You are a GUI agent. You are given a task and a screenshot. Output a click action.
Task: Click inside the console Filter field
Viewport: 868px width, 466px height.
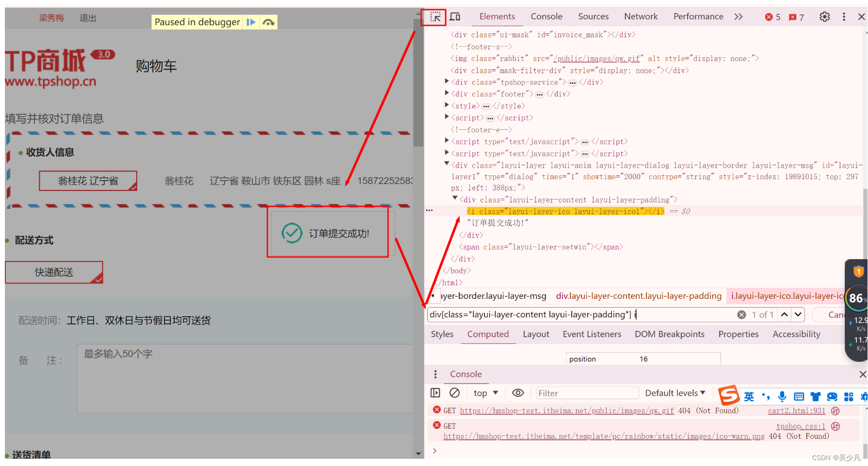(587, 393)
